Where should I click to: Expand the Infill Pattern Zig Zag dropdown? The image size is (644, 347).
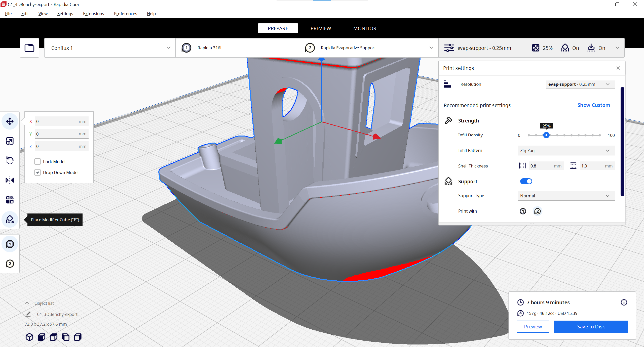tap(566, 151)
